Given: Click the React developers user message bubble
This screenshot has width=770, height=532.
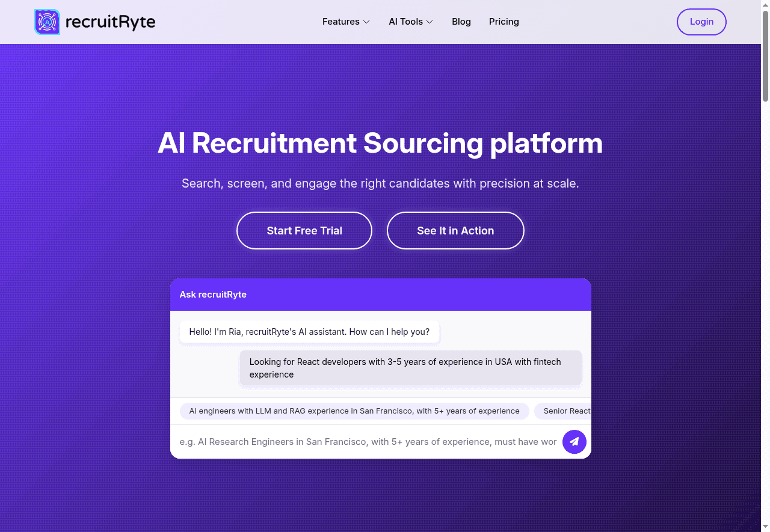Looking at the screenshot, I should pos(411,368).
